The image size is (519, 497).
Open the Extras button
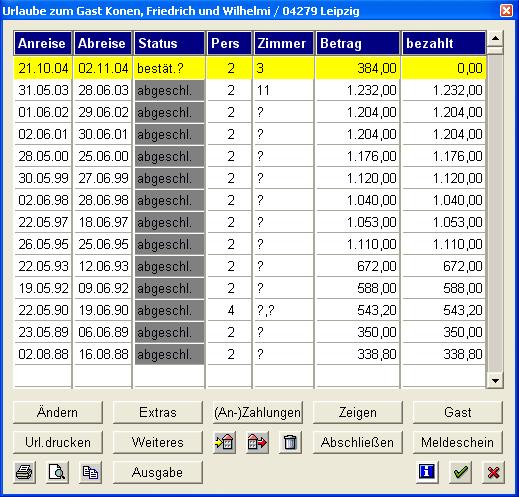point(158,412)
